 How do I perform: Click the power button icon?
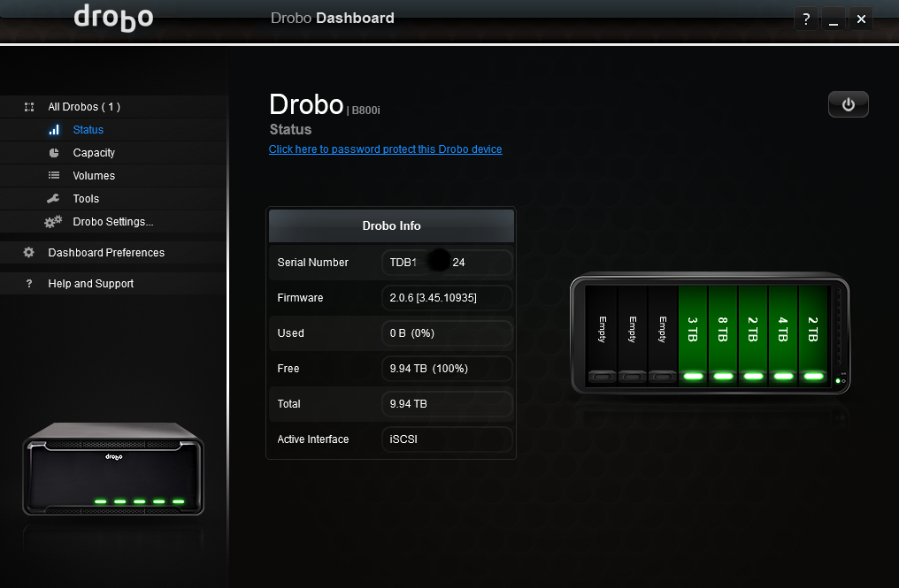click(x=848, y=104)
